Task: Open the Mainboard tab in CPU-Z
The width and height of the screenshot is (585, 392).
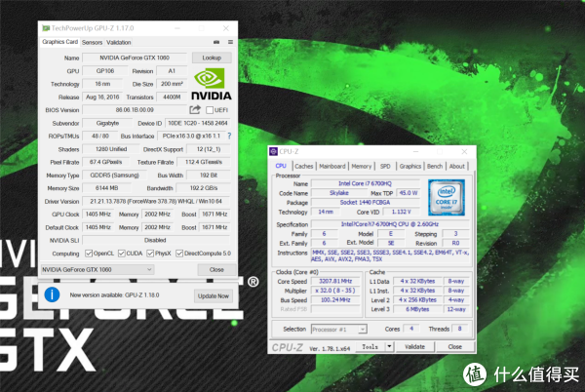Action: pyautogui.click(x=332, y=167)
